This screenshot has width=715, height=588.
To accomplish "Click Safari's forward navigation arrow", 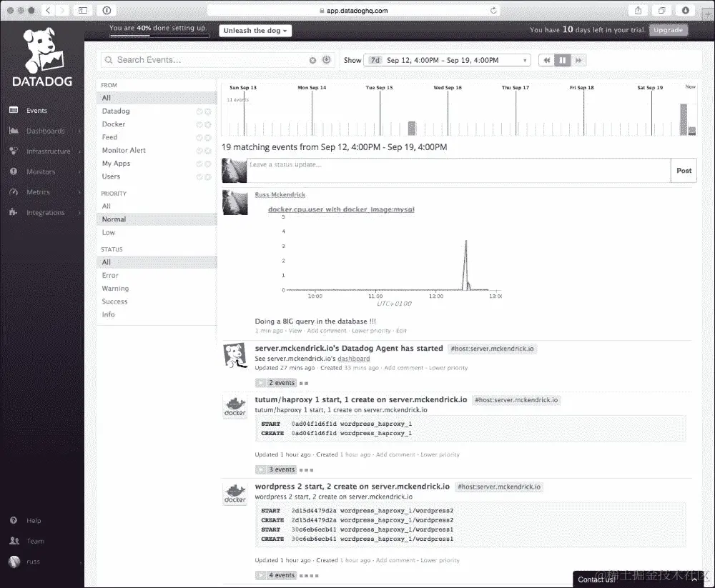I will (62, 10).
